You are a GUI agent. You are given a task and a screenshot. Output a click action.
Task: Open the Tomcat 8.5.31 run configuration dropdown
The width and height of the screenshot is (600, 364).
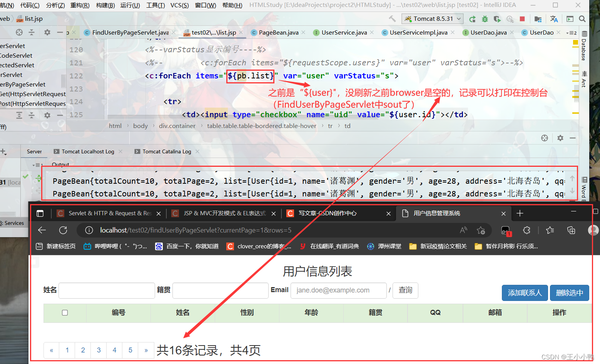(433, 19)
